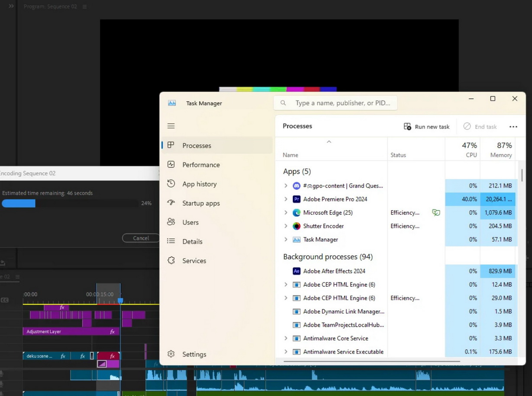
Task: Click the Run new task button
Action: (426, 127)
